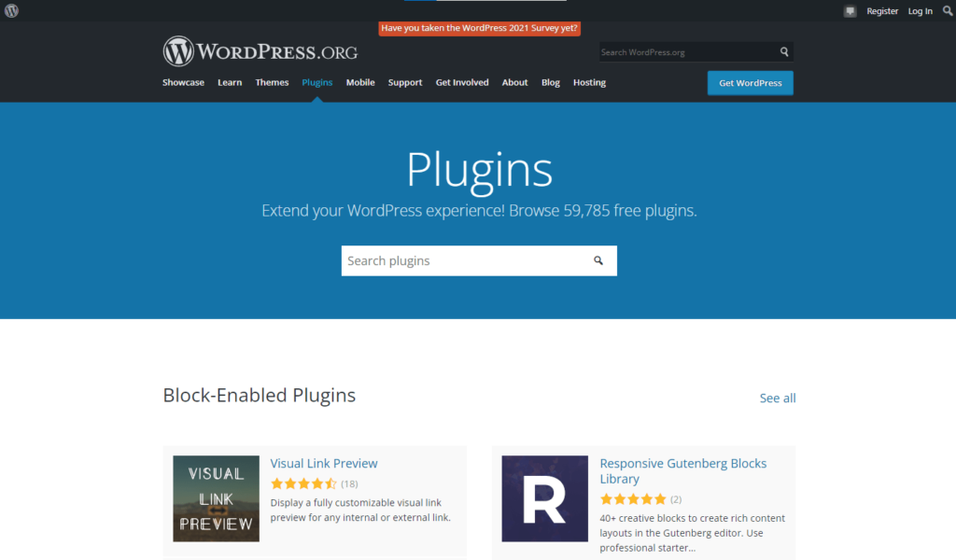
Task: Click the Get WordPress button
Action: 750,82
